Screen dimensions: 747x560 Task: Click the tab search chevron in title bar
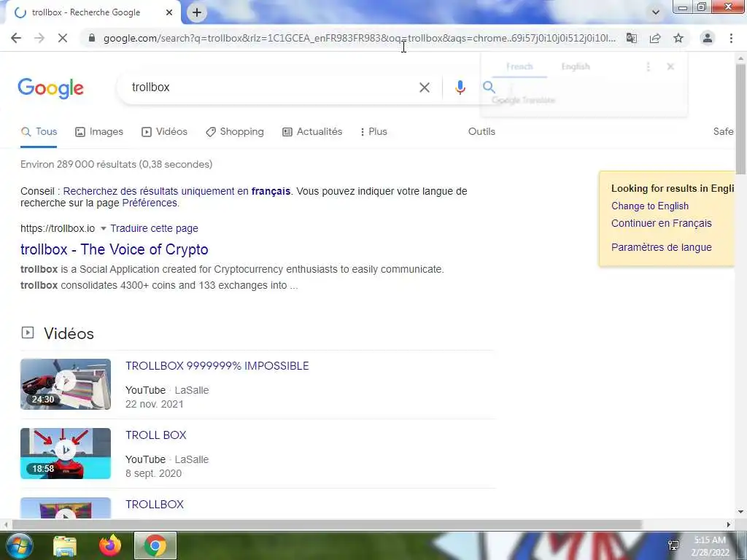[x=656, y=12]
